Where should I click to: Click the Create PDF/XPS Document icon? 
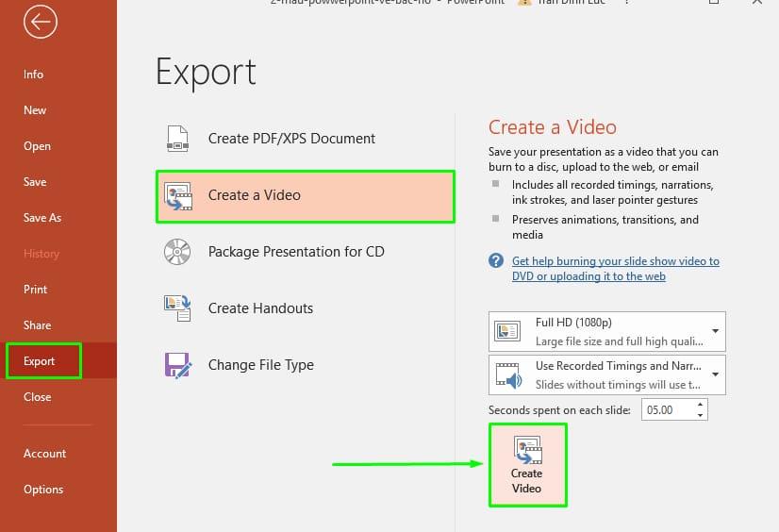(x=177, y=139)
